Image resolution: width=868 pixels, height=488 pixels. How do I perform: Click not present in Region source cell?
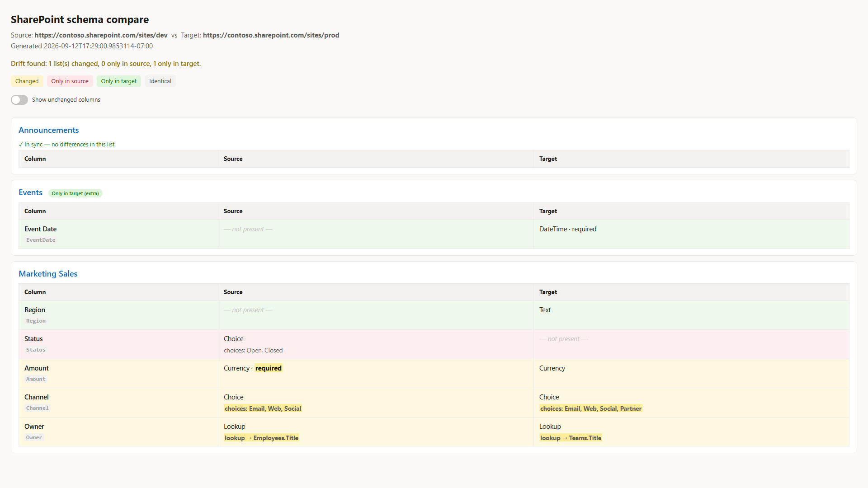coord(248,310)
